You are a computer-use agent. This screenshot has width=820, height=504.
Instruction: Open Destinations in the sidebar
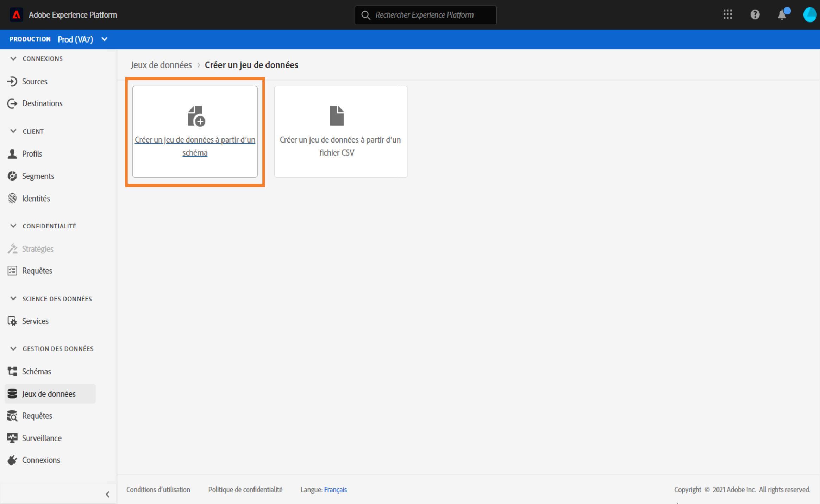point(42,103)
